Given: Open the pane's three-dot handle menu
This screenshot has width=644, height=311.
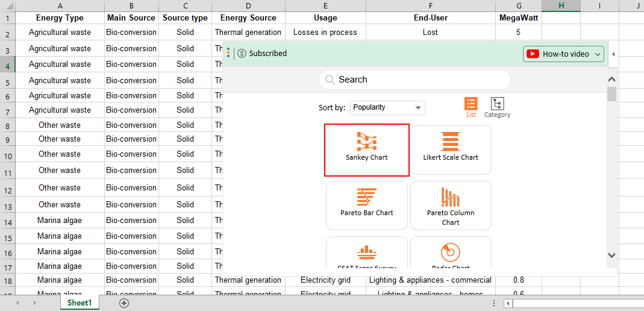Looking at the screenshot, I should click(x=228, y=53).
